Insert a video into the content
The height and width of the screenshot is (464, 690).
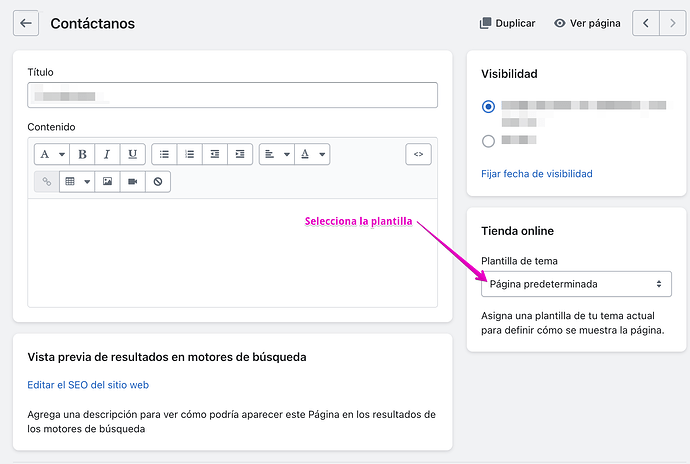[132, 182]
